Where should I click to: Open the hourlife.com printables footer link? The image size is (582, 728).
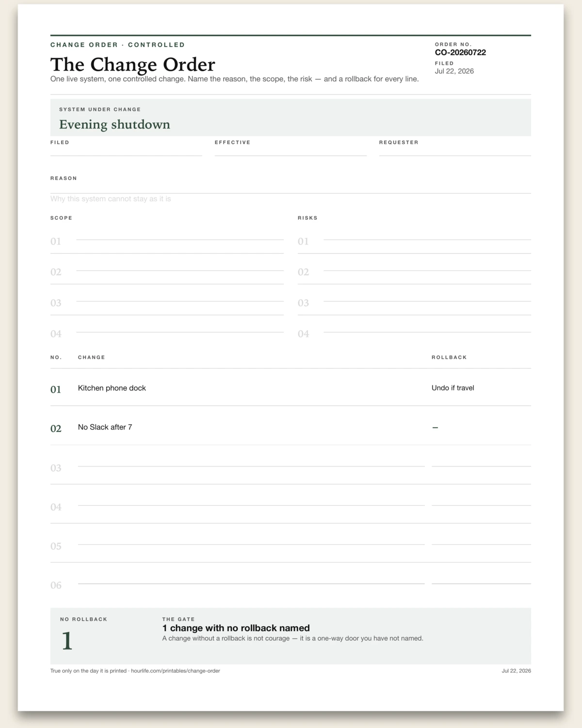coord(176,671)
